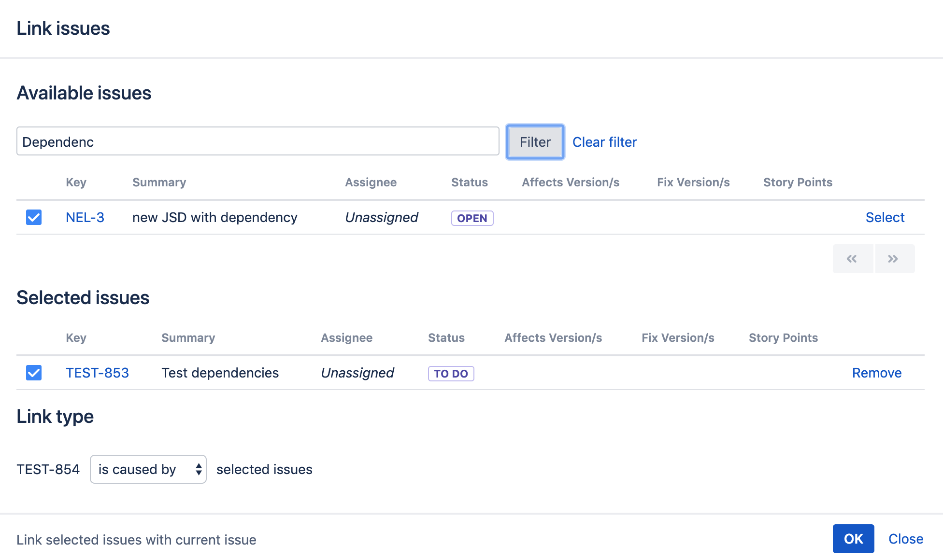Click the next page double-arrow icon
This screenshot has height=560, width=943.
click(894, 259)
